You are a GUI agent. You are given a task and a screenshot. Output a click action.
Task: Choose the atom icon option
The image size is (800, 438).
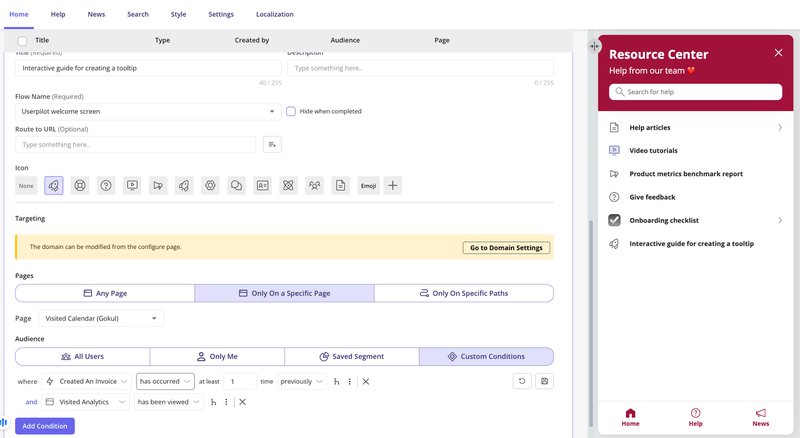coord(288,185)
